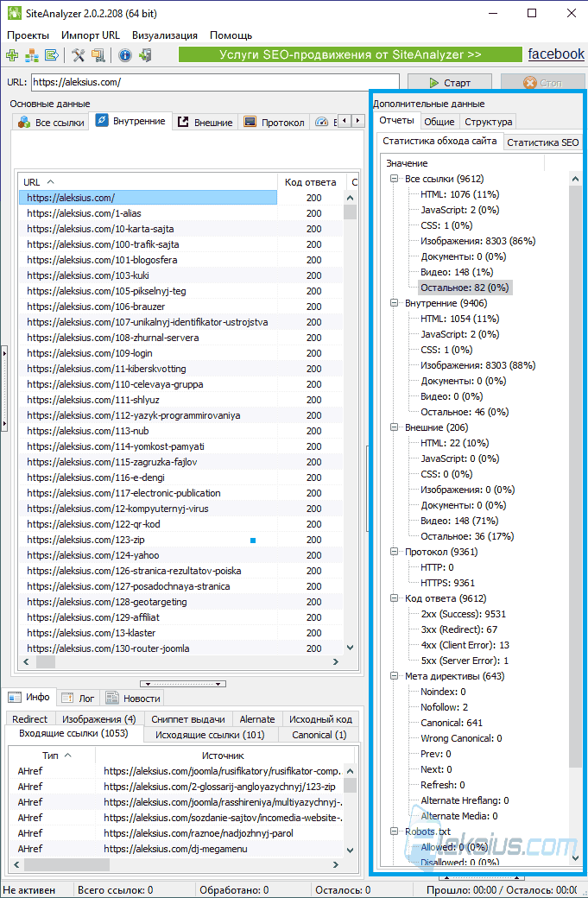Open settings via hammer and wrench icon
Screen dimensions: 588x898
[x=79, y=55]
